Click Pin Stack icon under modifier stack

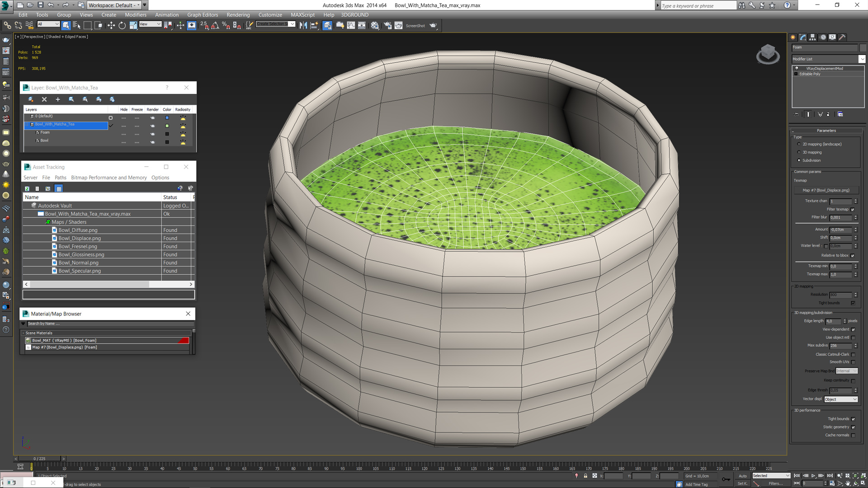pyautogui.click(x=797, y=114)
